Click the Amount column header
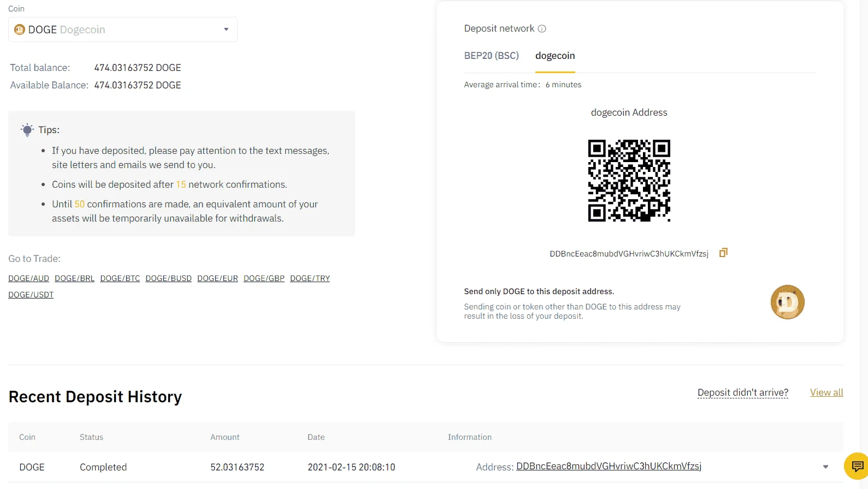868x489 pixels. [225, 437]
